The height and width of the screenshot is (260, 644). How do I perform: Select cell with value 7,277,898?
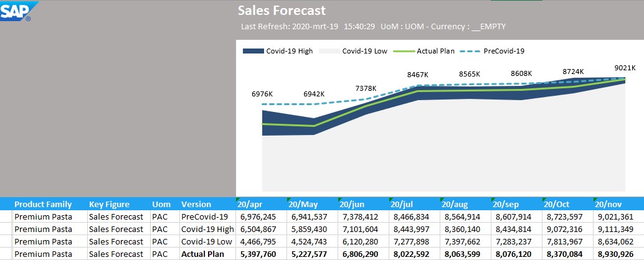coord(414,241)
